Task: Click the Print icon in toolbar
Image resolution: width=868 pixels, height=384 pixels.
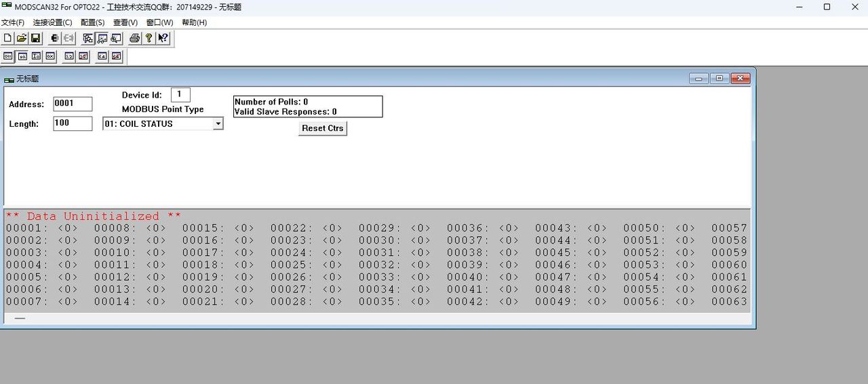Action: coord(135,39)
